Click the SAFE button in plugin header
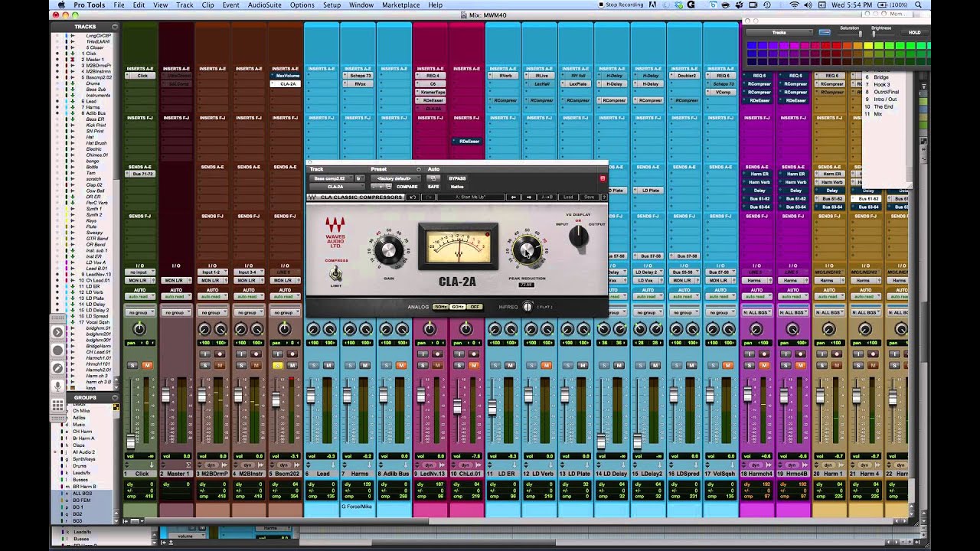 click(433, 187)
